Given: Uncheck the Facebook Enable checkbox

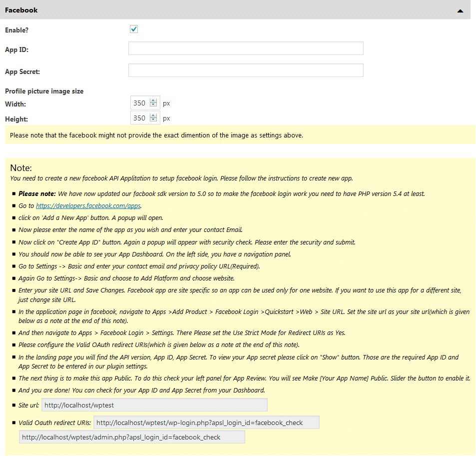Looking at the screenshot, I should click(134, 29).
